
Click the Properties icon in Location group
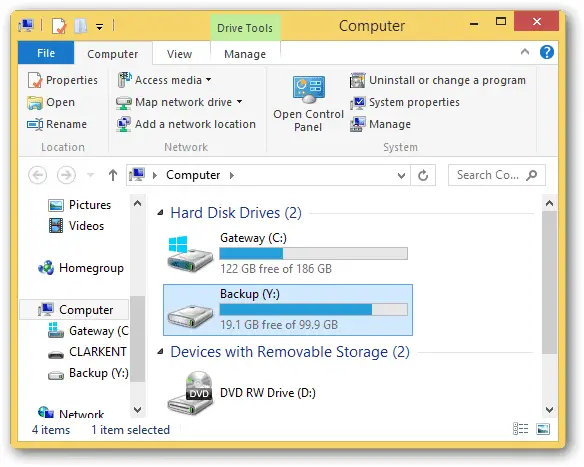click(35, 80)
